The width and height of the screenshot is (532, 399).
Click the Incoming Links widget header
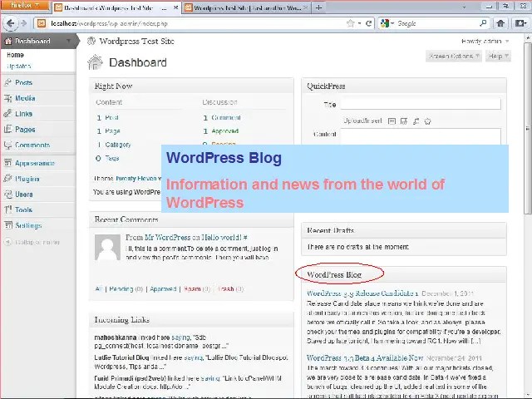(x=191, y=319)
